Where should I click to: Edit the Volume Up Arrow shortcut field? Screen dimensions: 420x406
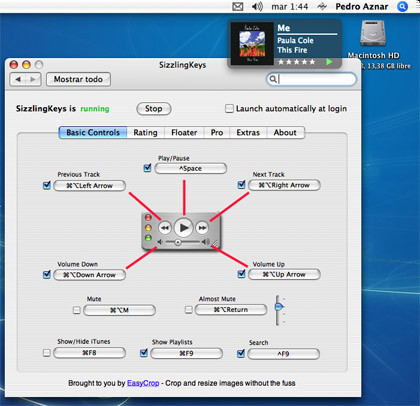tap(284, 275)
